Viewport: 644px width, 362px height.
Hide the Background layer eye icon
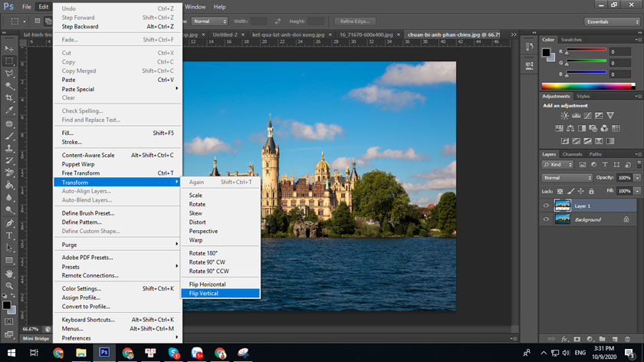click(546, 219)
